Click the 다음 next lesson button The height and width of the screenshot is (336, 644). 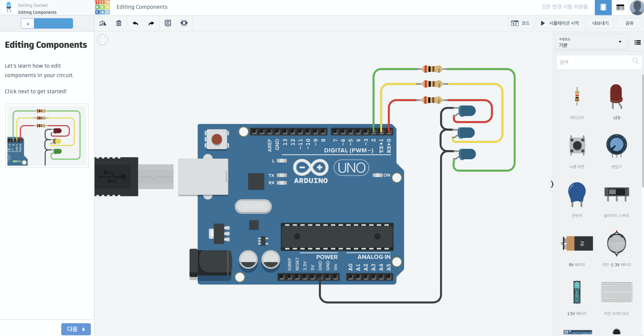(76, 329)
